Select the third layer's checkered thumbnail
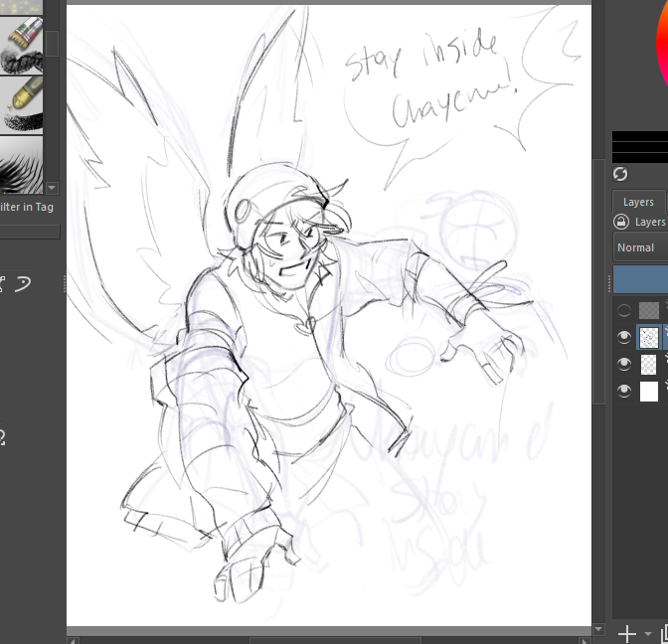668x644 pixels. click(x=649, y=365)
